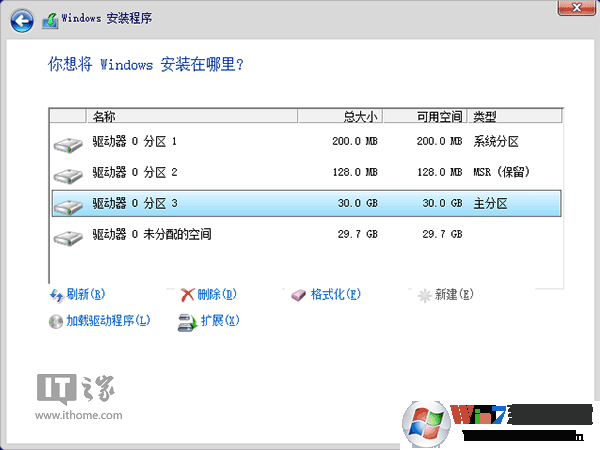Extend partition using 扩展(X) link

pos(220,320)
